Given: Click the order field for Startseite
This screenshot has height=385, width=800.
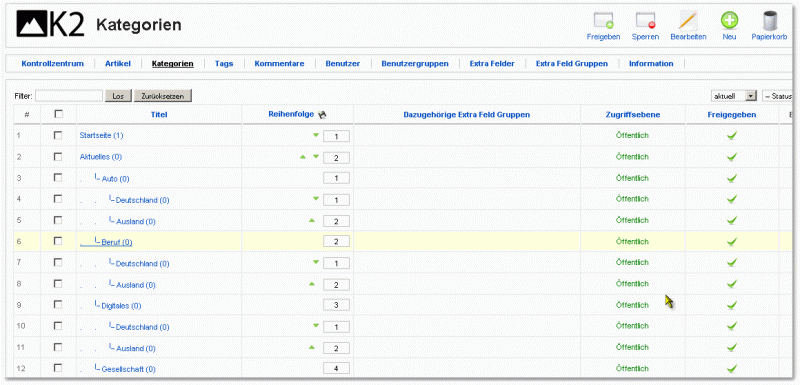Looking at the screenshot, I should pos(336,136).
